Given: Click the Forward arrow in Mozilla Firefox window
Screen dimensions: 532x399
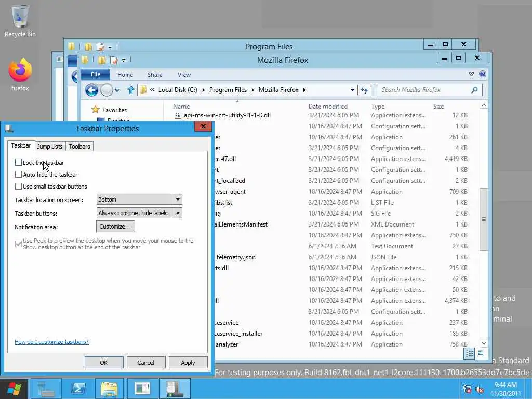Looking at the screenshot, I should coord(107,90).
